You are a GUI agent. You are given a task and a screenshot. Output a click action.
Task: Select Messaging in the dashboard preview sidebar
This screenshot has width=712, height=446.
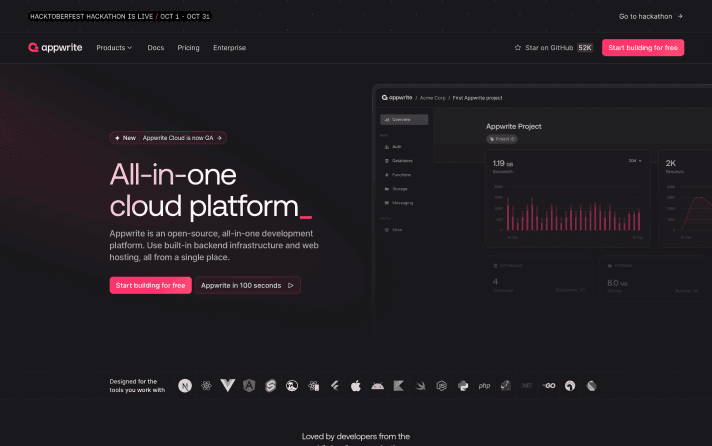pyautogui.click(x=399, y=203)
